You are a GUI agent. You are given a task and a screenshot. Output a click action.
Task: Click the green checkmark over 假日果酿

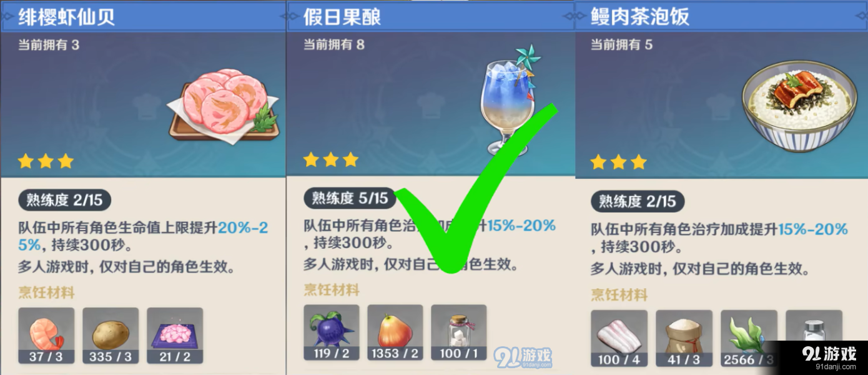click(475, 187)
